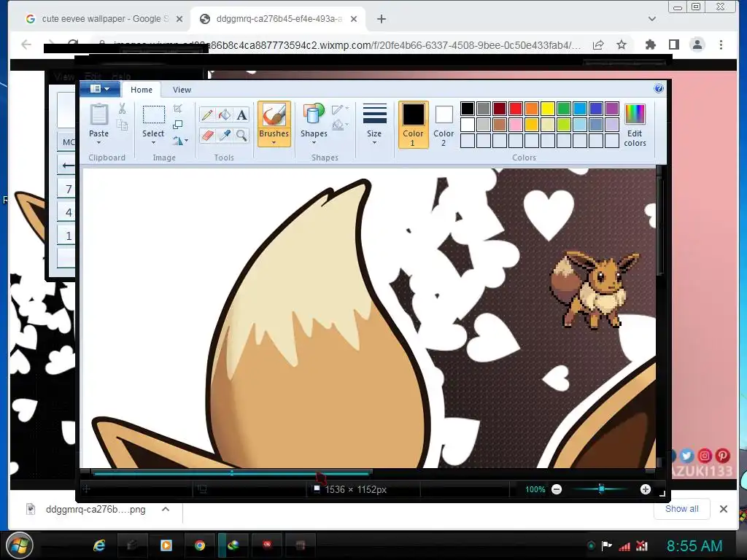Open the Size line thickness dropdown
The height and width of the screenshot is (560, 747).
[374, 124]
